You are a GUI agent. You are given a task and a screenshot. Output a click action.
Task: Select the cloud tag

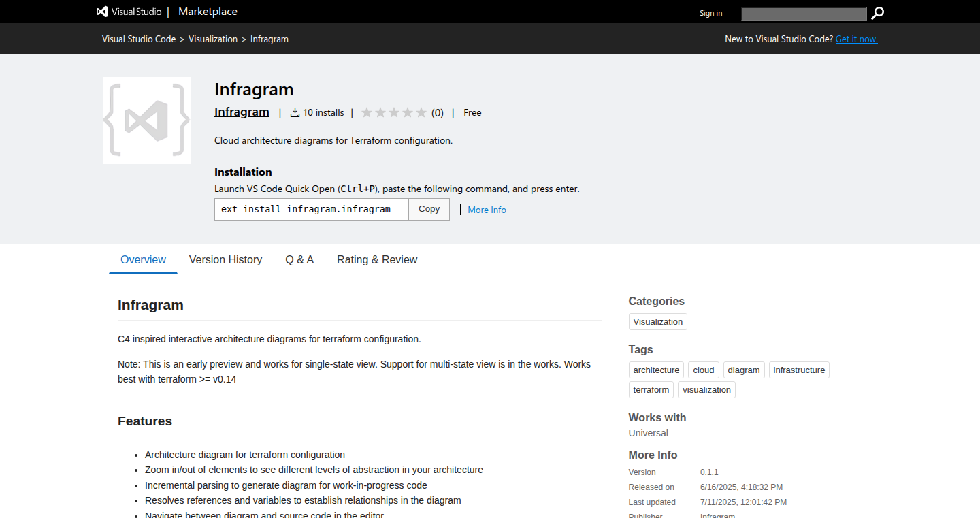(x=704, y=370)
